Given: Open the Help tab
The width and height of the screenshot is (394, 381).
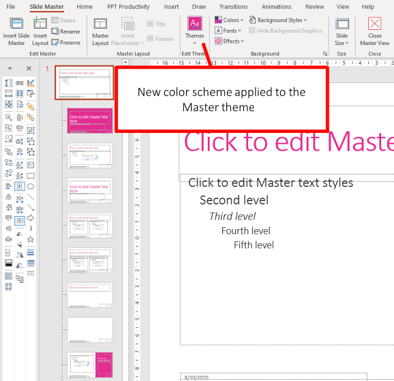Looking at the screenshot, I should 368,6.
